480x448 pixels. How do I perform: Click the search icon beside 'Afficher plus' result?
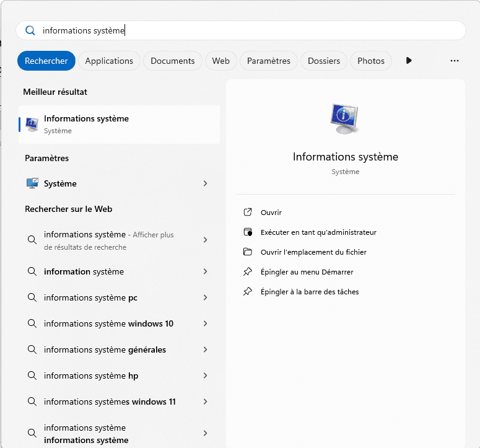32,240
